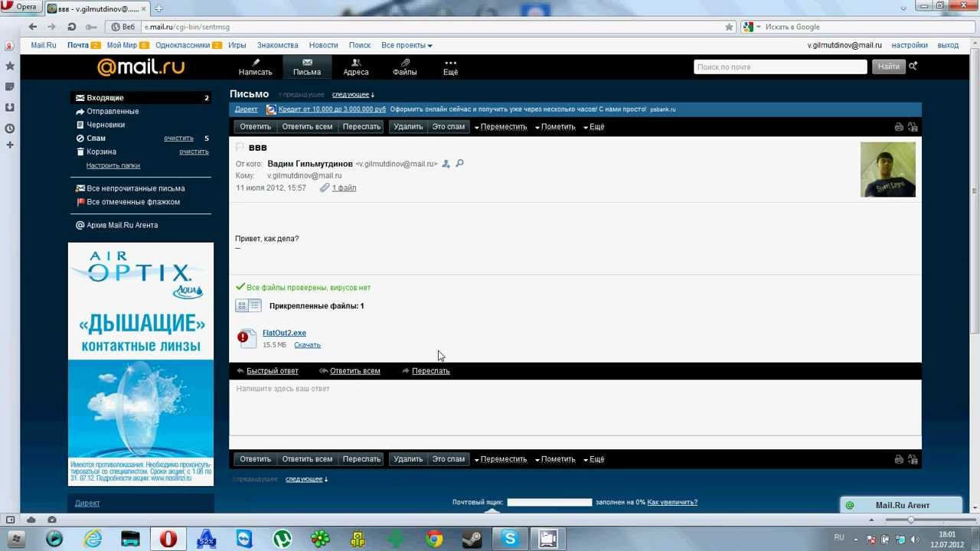The height and width of the screenshot is (551, 980).
Task: Open the Спам folder
Action: pyautogui.click(x=96, y=139)
